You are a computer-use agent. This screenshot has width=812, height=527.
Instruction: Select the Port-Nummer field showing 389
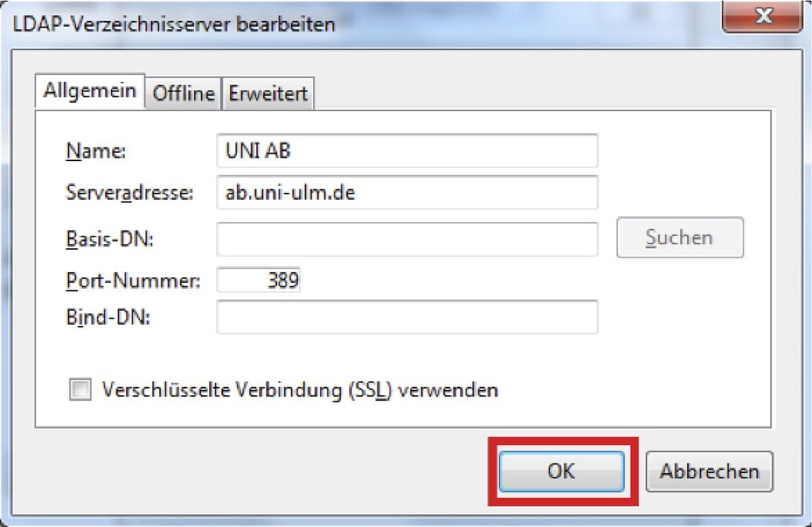258,280
